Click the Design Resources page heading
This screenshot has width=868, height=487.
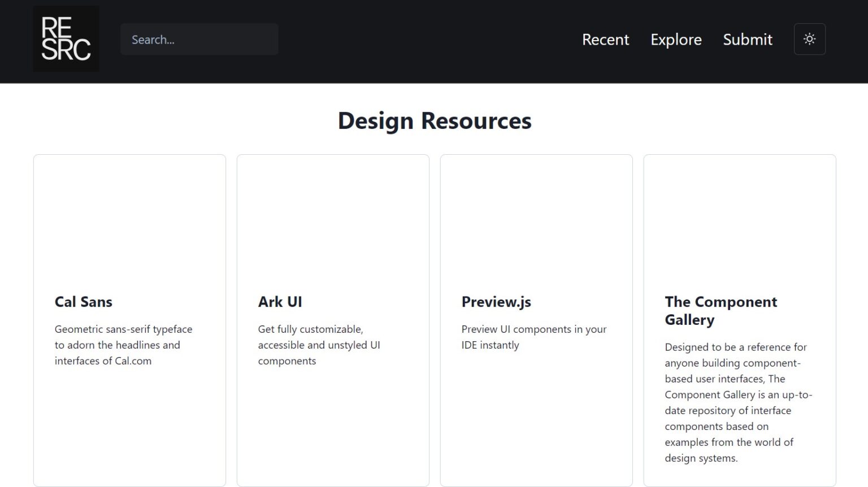434,120
